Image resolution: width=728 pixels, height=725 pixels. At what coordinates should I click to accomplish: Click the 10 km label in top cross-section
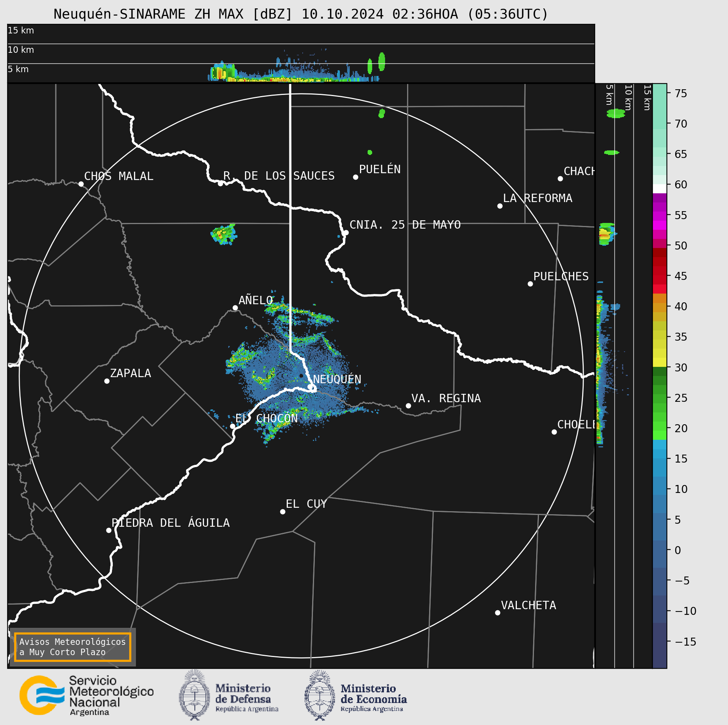(x=21, y=50)
